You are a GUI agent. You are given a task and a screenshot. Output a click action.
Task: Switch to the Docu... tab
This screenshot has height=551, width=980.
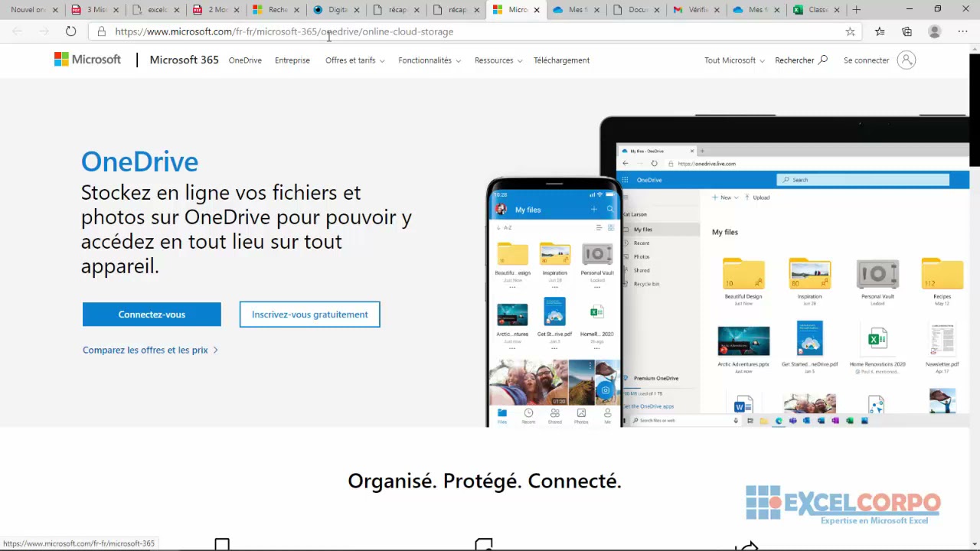(x=635, y=10)
